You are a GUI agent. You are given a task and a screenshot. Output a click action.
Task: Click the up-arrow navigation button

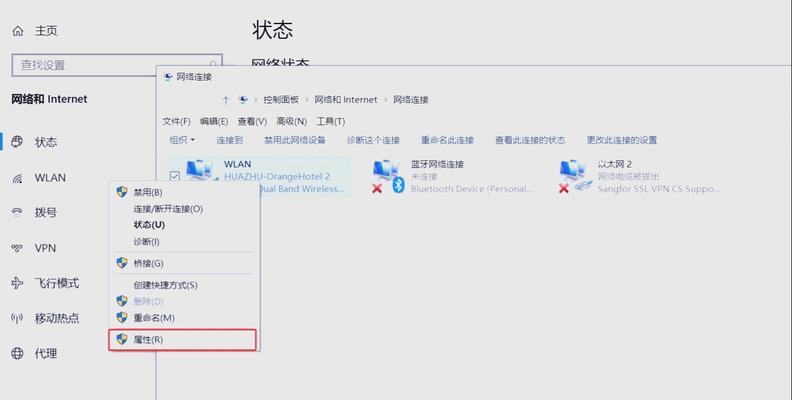coord(226,100)
